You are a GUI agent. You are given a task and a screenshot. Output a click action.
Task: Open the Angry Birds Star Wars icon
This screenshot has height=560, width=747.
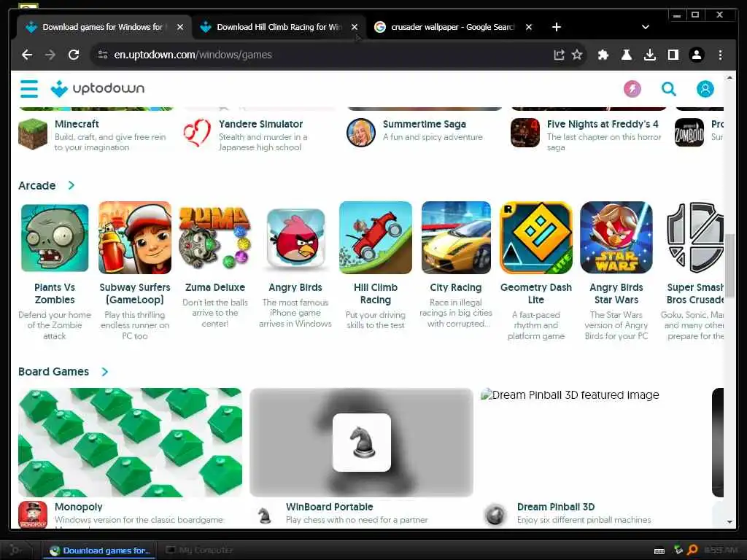coord(616,238)
